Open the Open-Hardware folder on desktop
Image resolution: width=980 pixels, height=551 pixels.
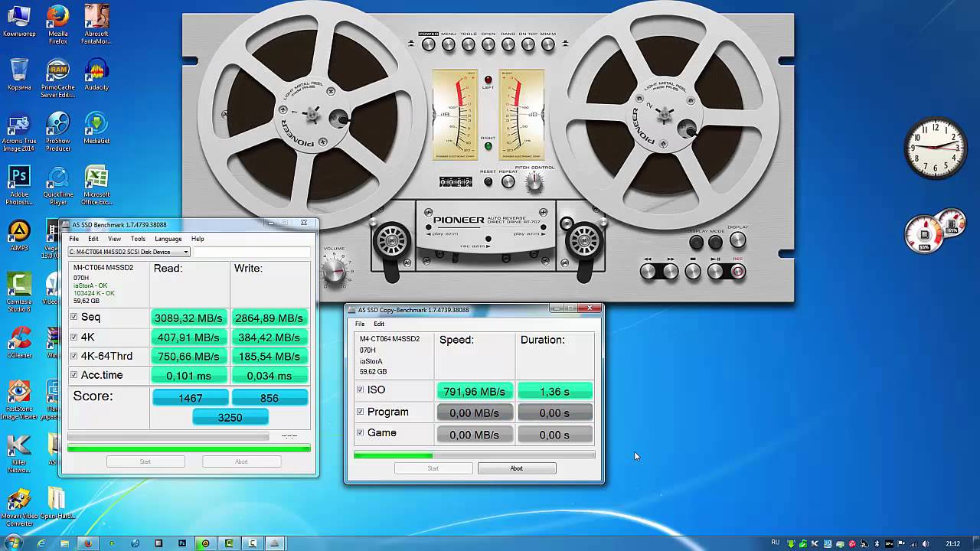tap(57, 503)
